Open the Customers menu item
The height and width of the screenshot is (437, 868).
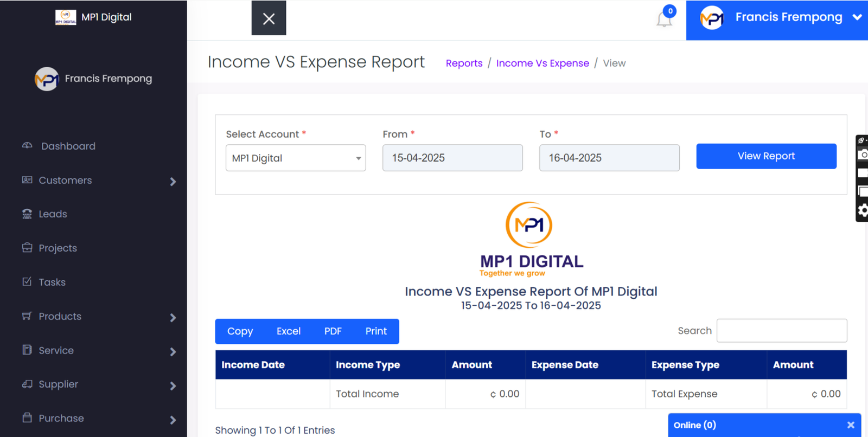point(65,181)
